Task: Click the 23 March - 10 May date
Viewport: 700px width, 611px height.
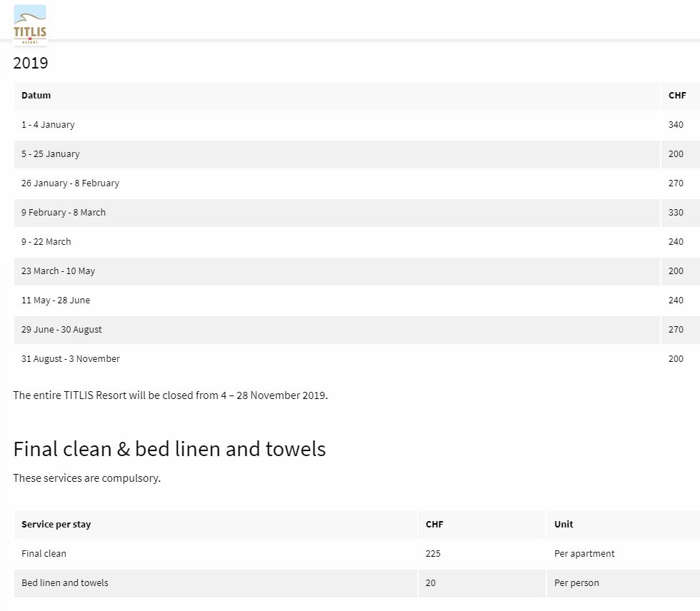Action: pos(58,271)
